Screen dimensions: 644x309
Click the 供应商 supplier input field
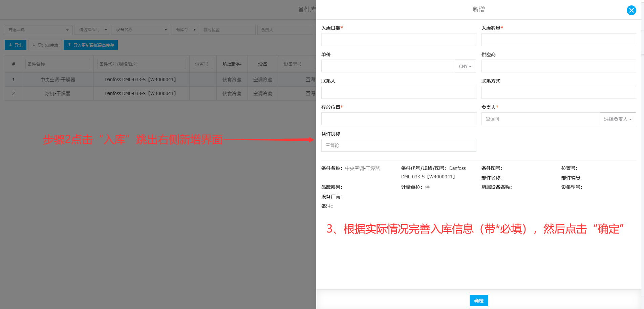point(559,66)
